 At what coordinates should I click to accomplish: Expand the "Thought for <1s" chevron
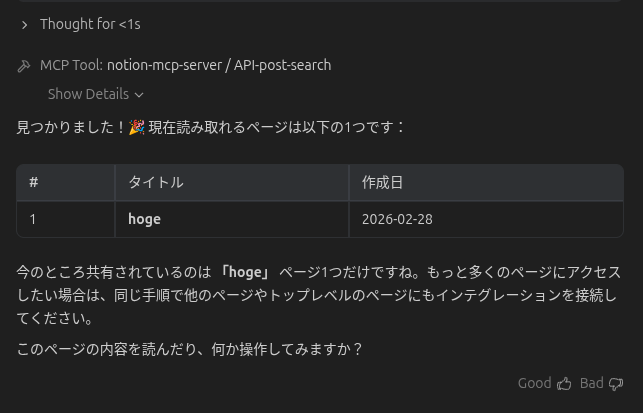click(x=24, y=24)
